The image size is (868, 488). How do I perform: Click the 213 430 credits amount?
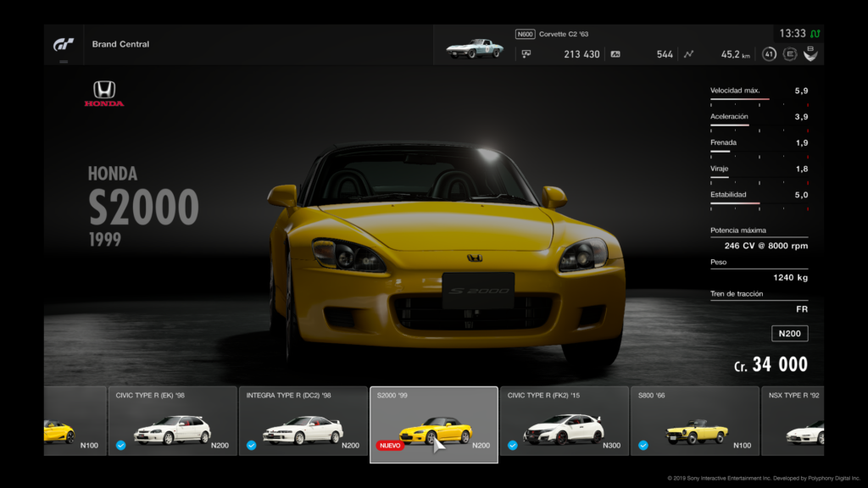(581, 54)
